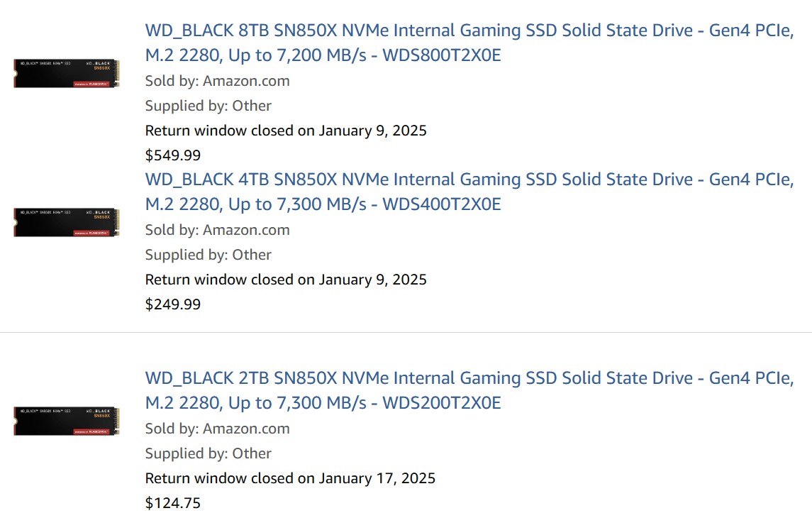Click "Supplied by: Other" for 2TB drive

[208, 453]
